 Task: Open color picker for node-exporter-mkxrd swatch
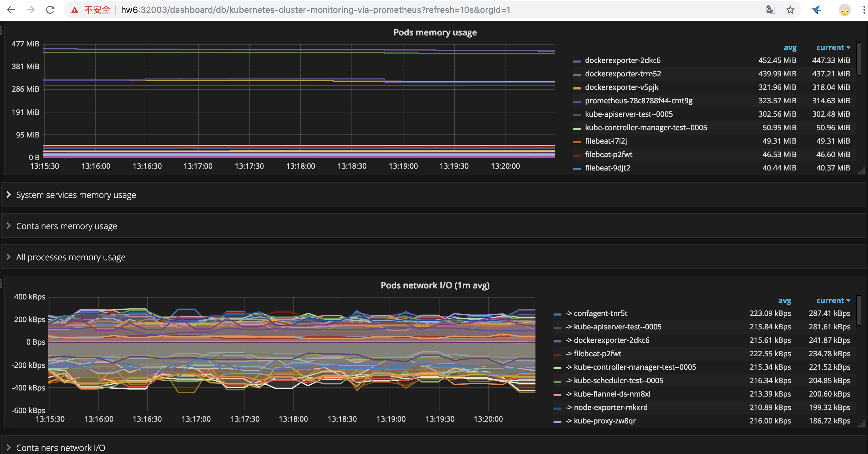point(557,408)
